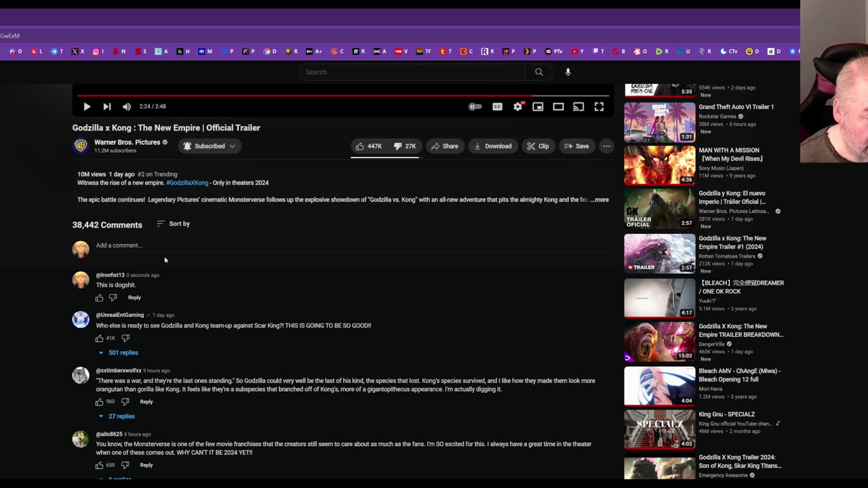Toggle the autoplay switch
The height and width of the screenshot is (488, 868).
[475, 106]
